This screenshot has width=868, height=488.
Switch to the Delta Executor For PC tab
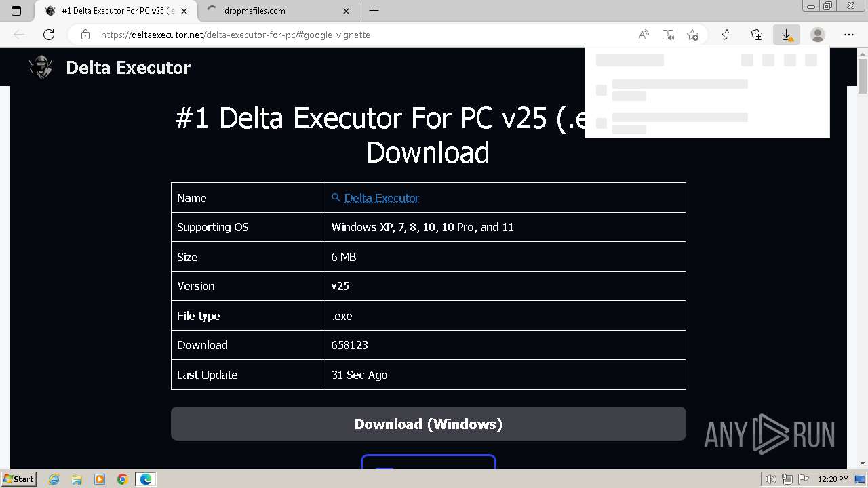click(117, 11)
